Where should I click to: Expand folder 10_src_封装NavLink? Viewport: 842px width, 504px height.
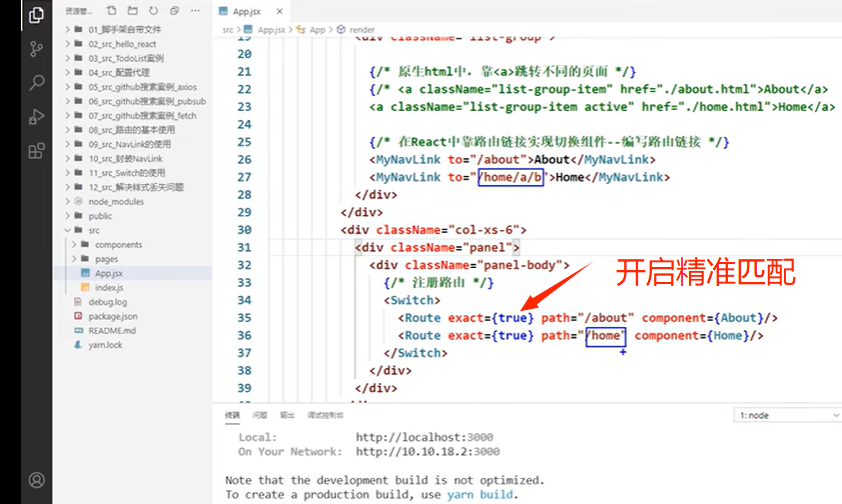[x=126, y=158]
